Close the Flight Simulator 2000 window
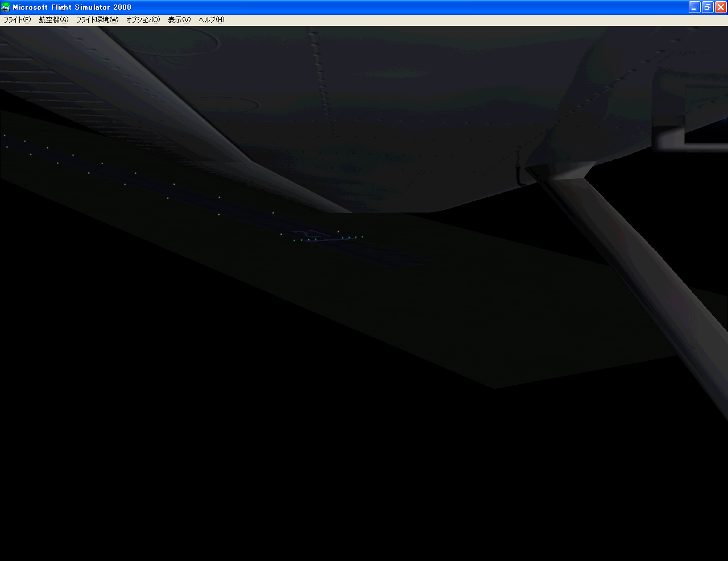 point(721,7)
